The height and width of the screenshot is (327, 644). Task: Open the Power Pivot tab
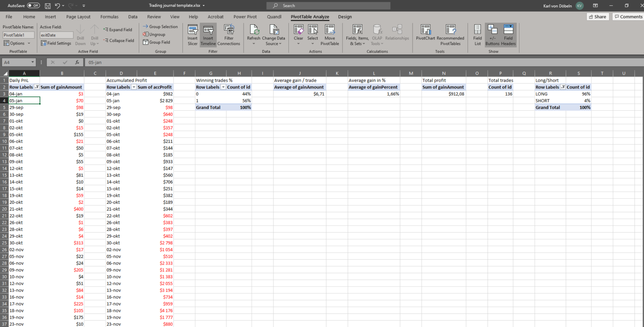[x=245, y=17]
